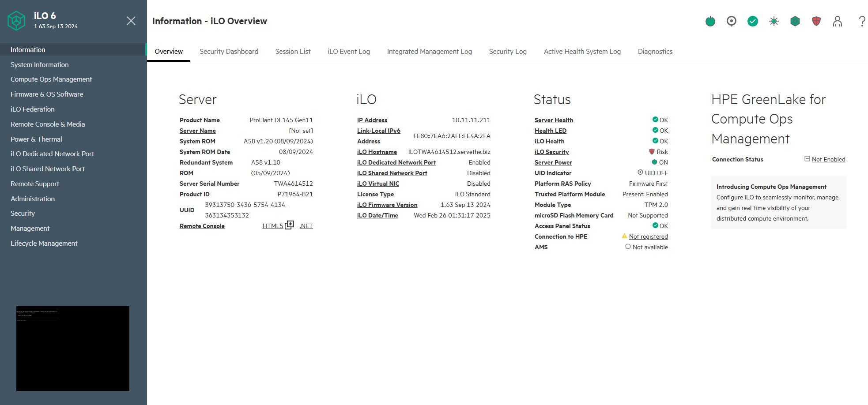Click the iLO Virtual NIC link
Viewport: 868px width, 405px height.
[378, 184]
